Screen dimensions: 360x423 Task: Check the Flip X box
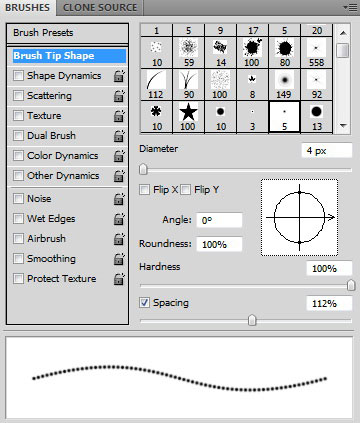[x=144, y=190]
